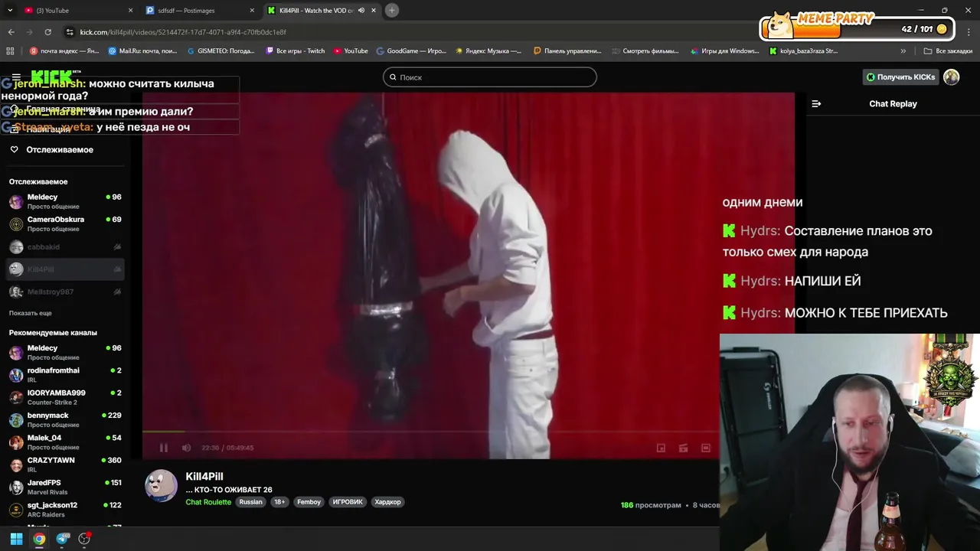Open Telegram from the taskbar
980x551 pixels.
[x=63, y=539]
